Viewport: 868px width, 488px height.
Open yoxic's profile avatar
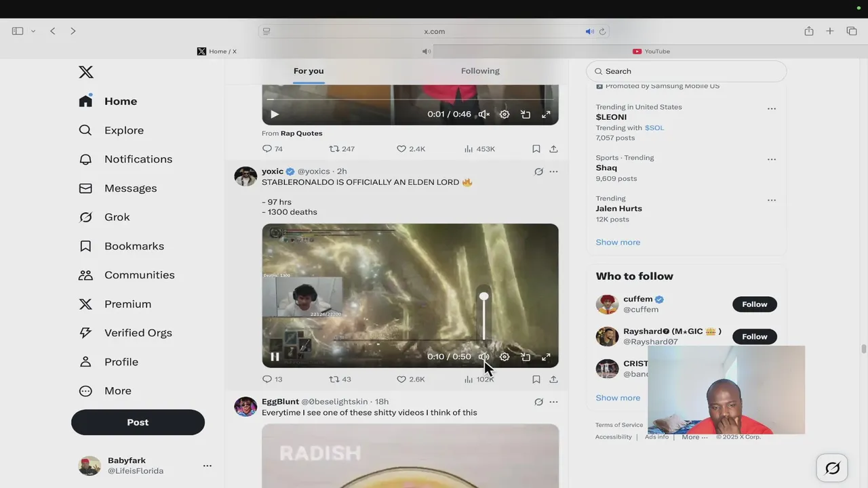pos(245,176)
